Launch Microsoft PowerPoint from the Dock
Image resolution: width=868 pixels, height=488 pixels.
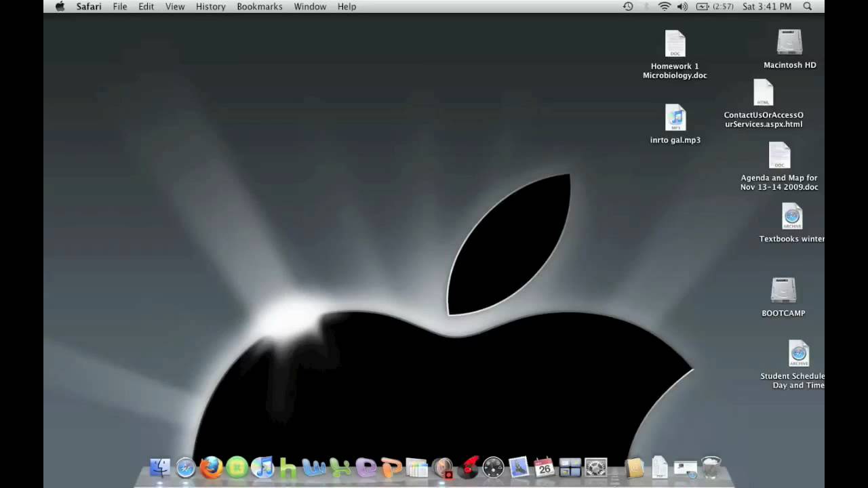(x=391, y=468)
